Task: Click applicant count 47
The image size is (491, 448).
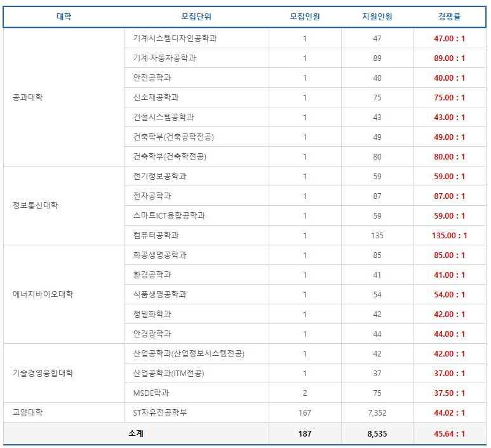Action: coord(377,39)
